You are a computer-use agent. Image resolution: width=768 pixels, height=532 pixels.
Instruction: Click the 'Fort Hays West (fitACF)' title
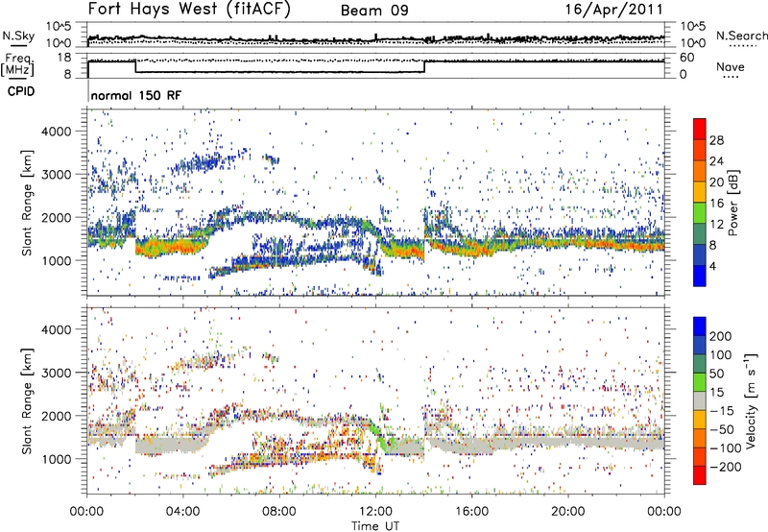(x=189, y=10)
